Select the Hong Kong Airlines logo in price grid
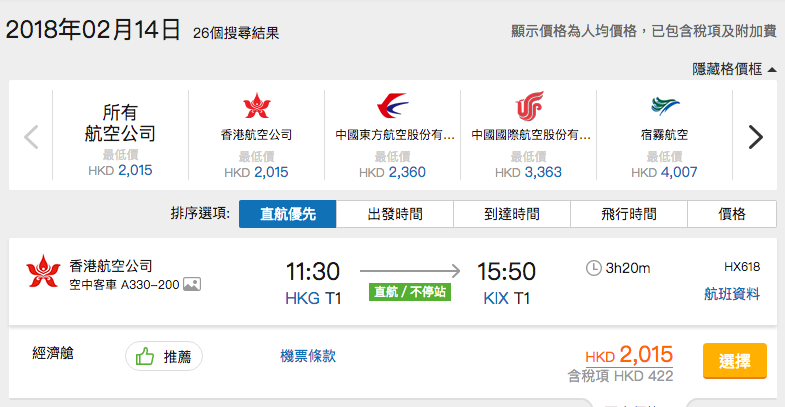This screenshot has height=407, width=785. point(257,106)
